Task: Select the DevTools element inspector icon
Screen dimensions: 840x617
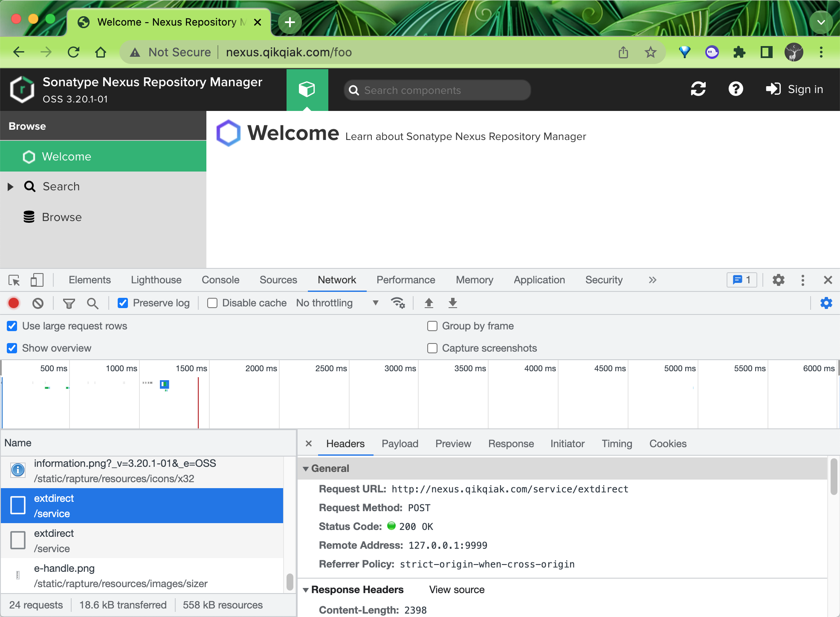Action: [14, 280]
